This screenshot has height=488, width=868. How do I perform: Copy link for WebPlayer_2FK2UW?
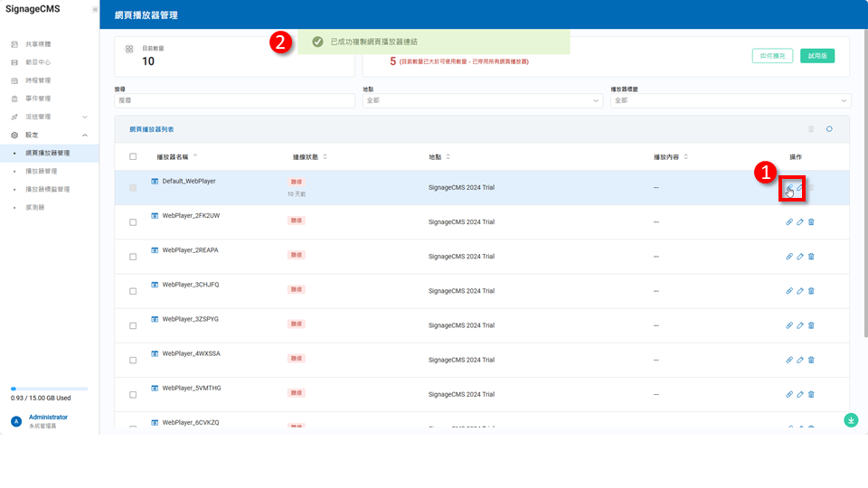[x=789, y=222]
